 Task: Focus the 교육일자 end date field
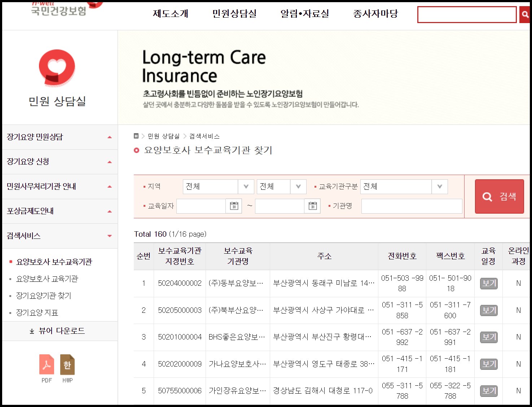click(x=280, y=206)
